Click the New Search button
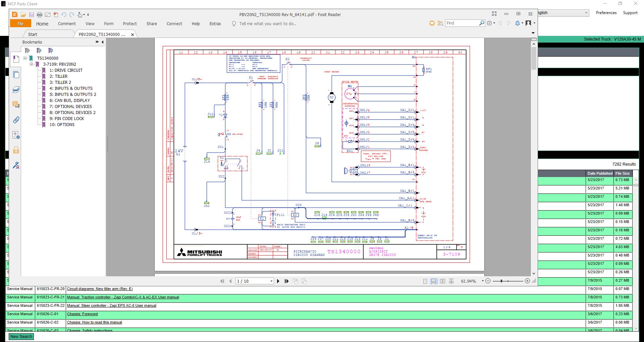 click(21, 337)
